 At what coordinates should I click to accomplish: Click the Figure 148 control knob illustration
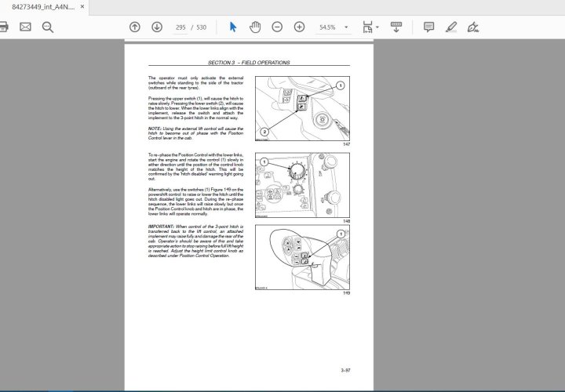coord(302,185)
